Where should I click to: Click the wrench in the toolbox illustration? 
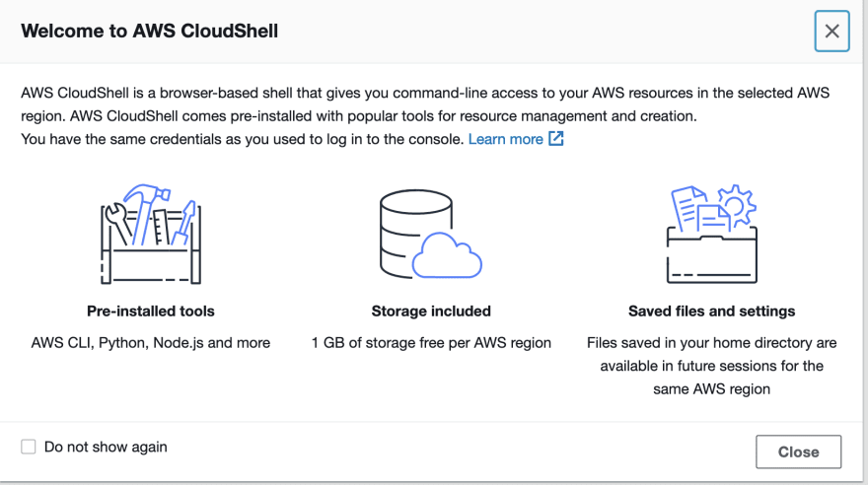point(118,223)
